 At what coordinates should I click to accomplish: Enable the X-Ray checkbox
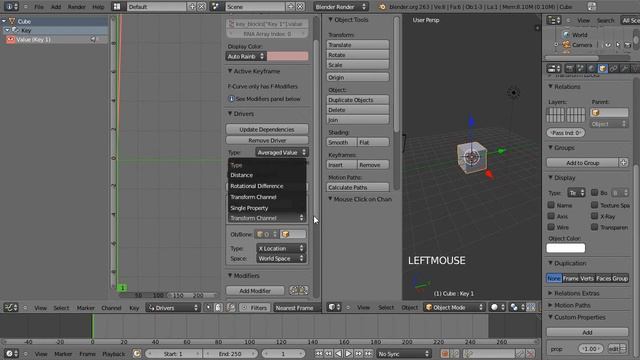click(x=594, y=216)
